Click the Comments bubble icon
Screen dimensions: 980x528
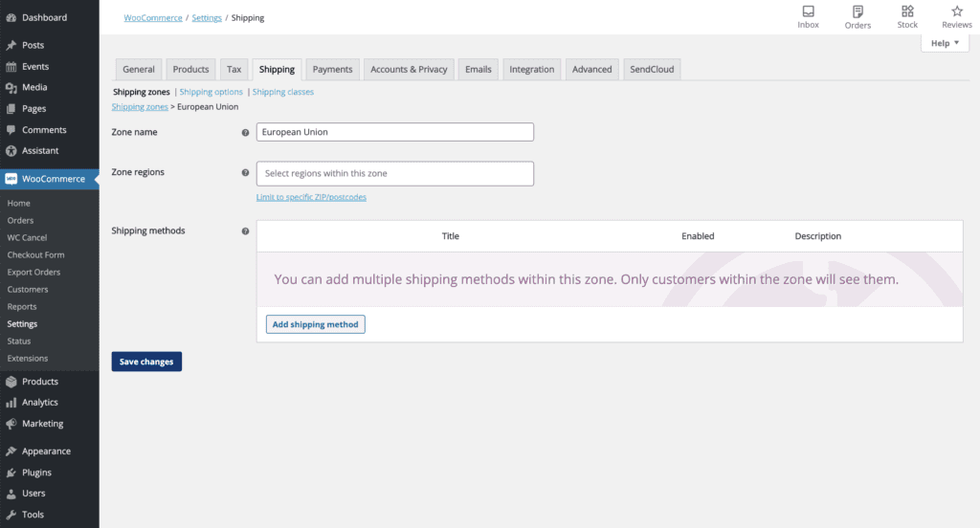[11, 130]
